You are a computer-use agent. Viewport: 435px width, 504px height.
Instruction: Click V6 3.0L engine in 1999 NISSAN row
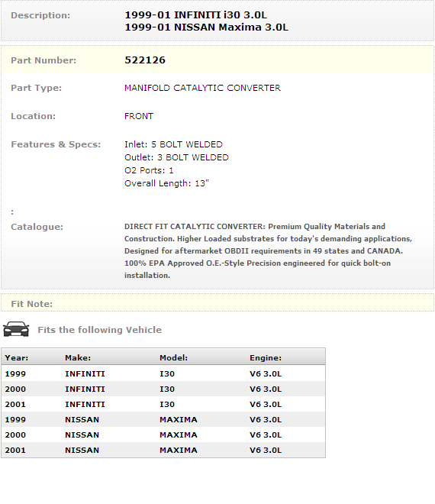point(266,420)
